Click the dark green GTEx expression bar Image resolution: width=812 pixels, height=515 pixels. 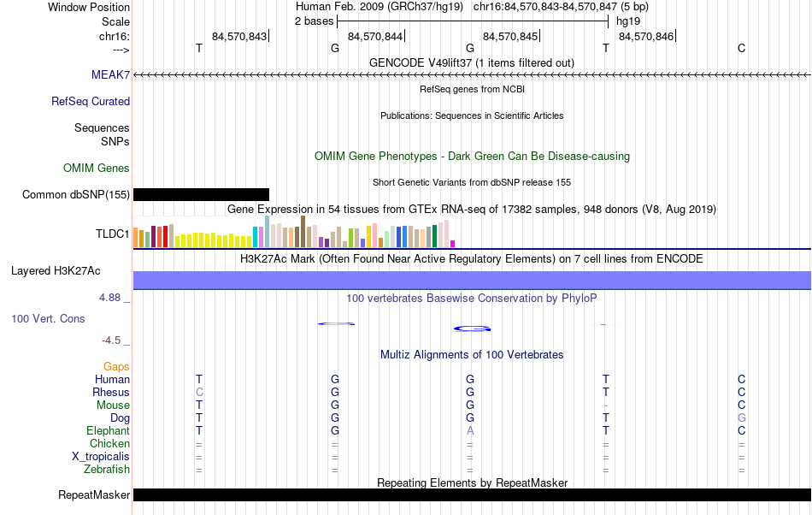(x=434, y=236)
